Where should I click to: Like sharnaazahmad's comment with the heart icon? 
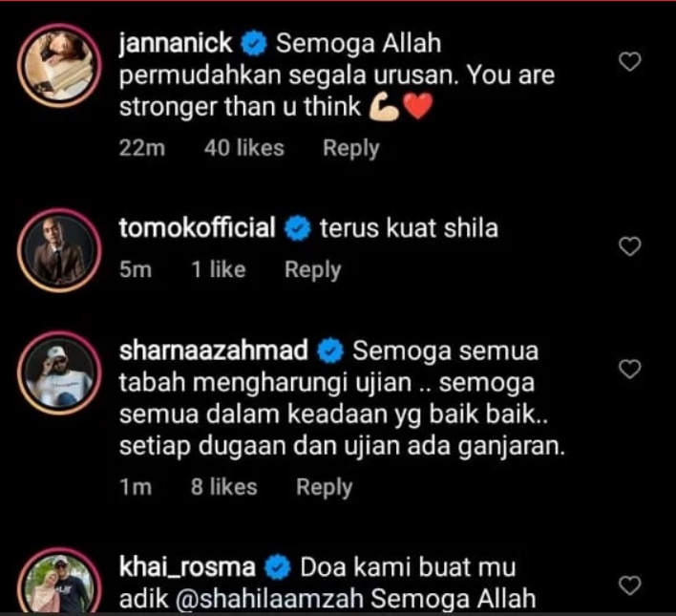(x=629, y=369)
